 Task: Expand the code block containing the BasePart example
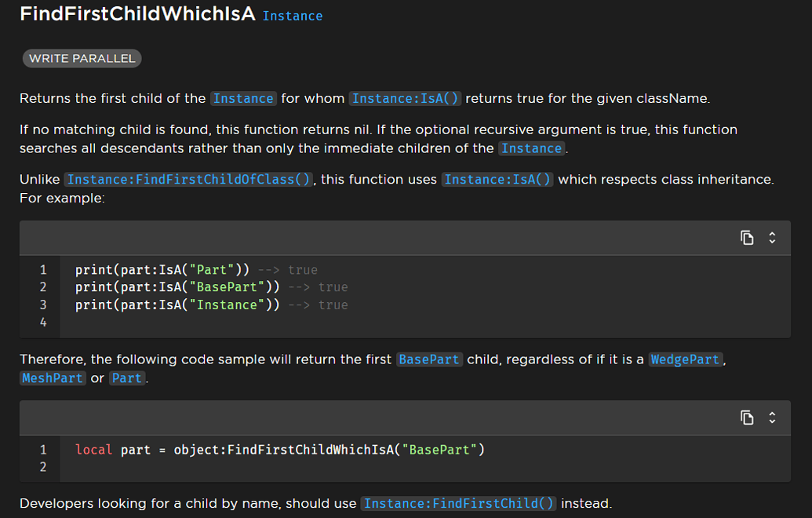point(771,418)
